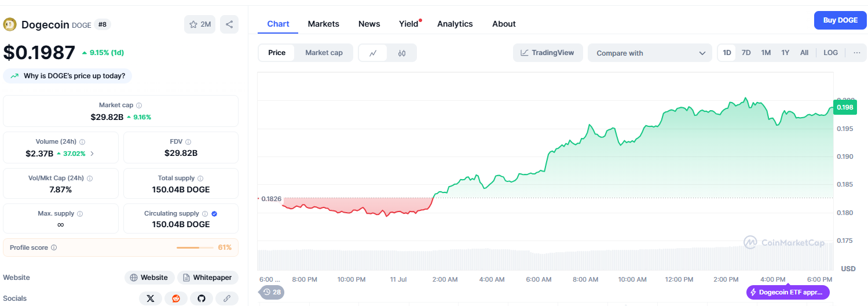Click the 0.198 current price label
868x306 pixels.
845,107
